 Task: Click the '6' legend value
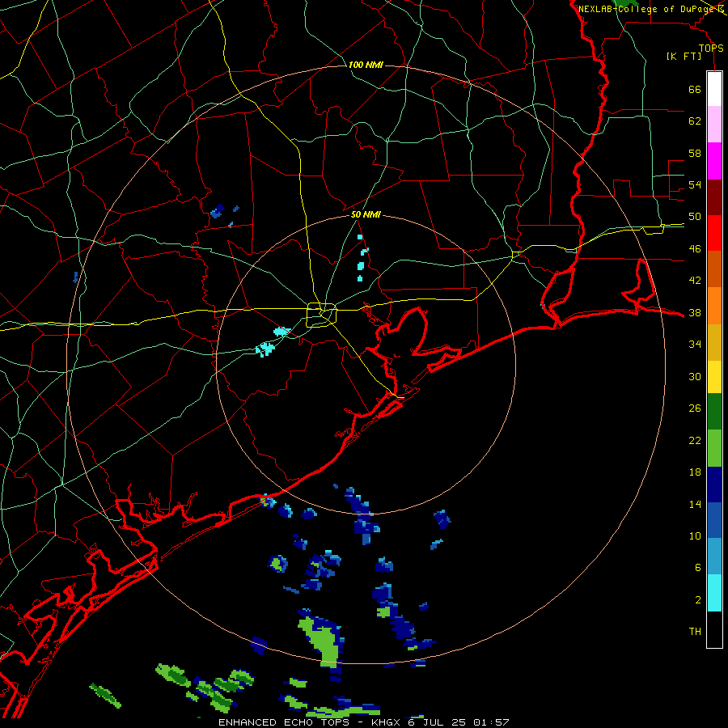pyautogui.click(x=697, y=568)
